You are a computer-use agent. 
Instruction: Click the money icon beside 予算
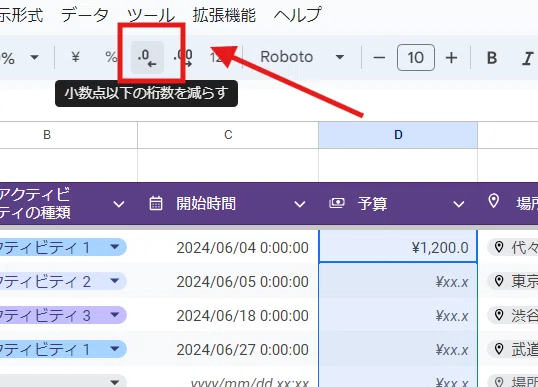tap(337, 203)
